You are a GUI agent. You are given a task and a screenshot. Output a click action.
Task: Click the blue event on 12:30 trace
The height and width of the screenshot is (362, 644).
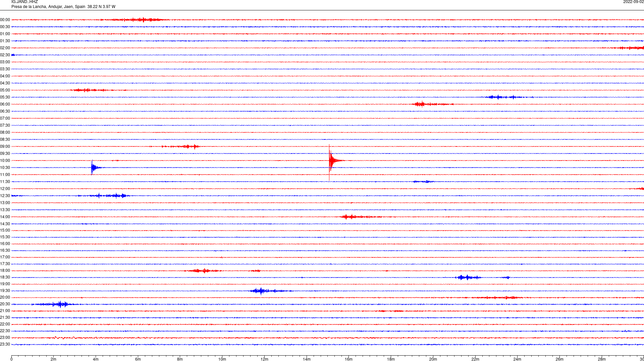[x=104, y=196]
